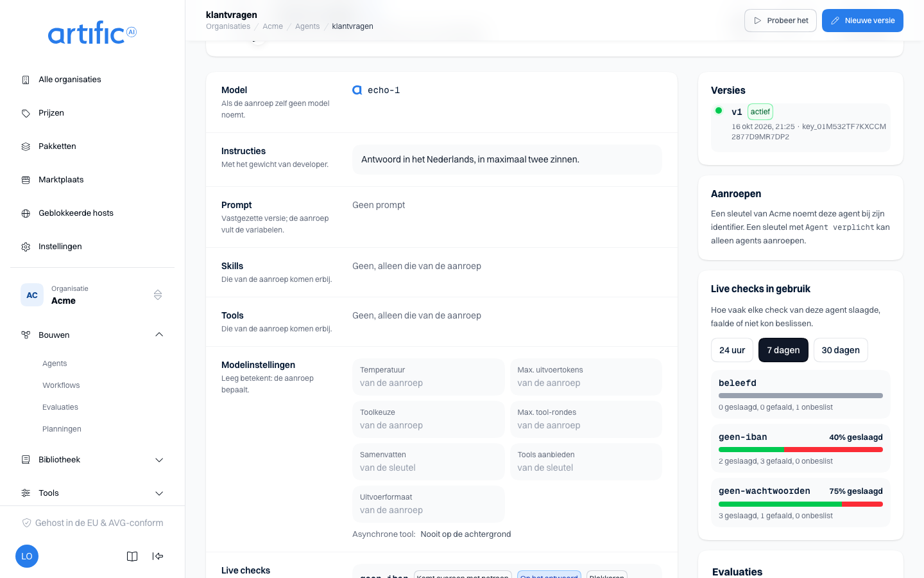This screenshot has width=924, height=578.
Task: Open Planningen under Bouwen
Action: click(62, 429)
